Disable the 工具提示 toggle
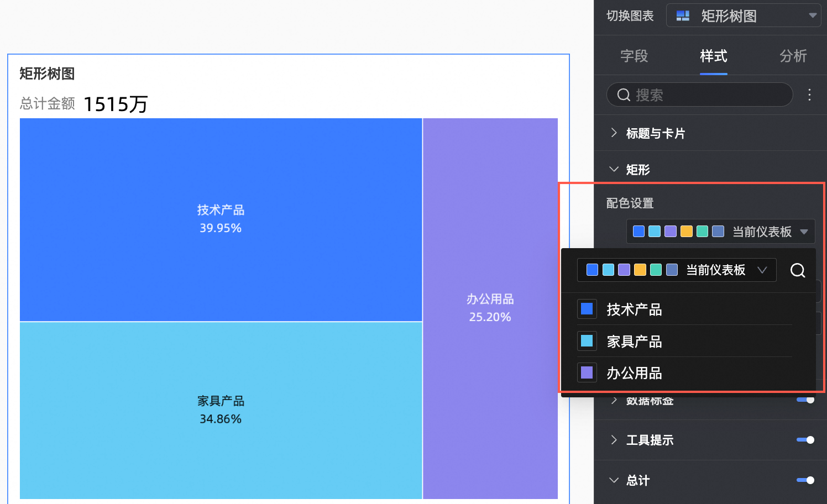The height and width of the screenshot is (504, 827). click(x=805, y=440)
